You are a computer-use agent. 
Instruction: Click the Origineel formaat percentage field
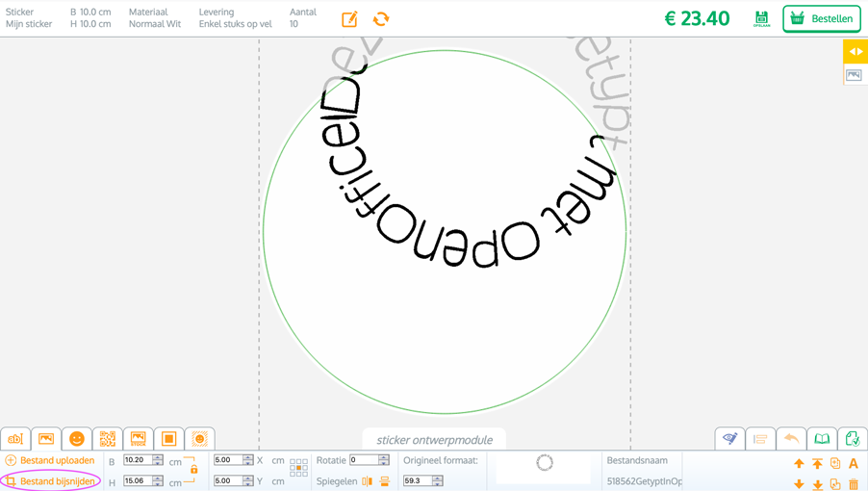click(418, 480)
